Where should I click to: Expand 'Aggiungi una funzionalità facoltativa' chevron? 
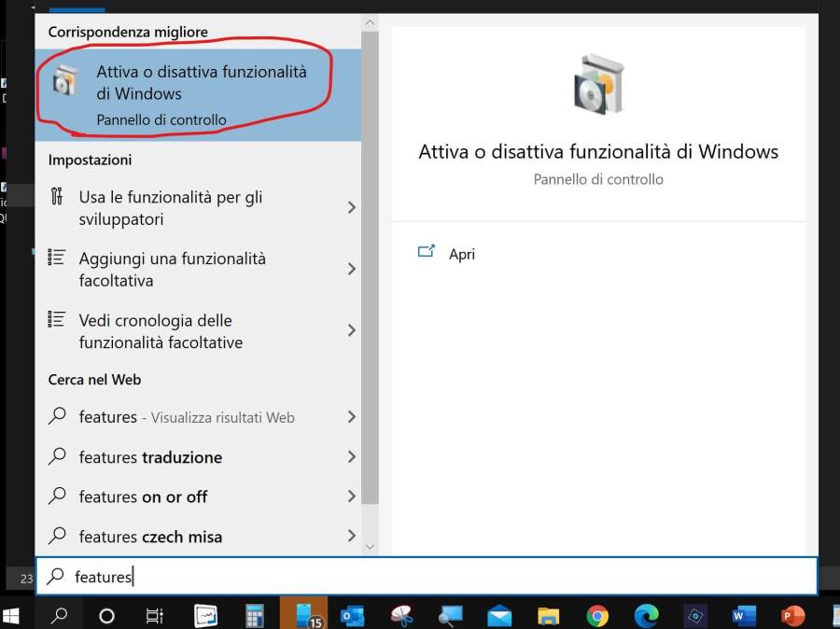(x=352, y=269)
